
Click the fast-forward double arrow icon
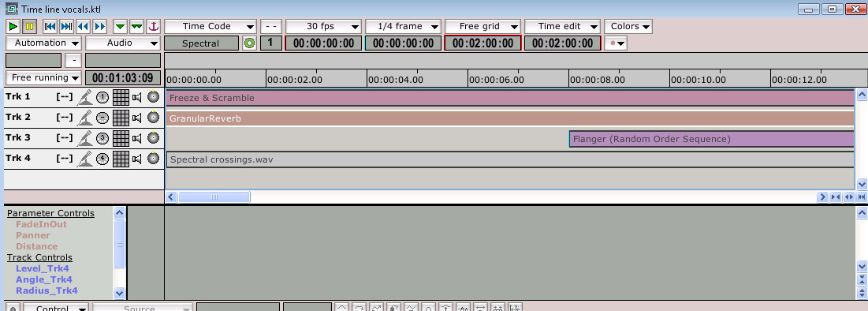(99, 26)
